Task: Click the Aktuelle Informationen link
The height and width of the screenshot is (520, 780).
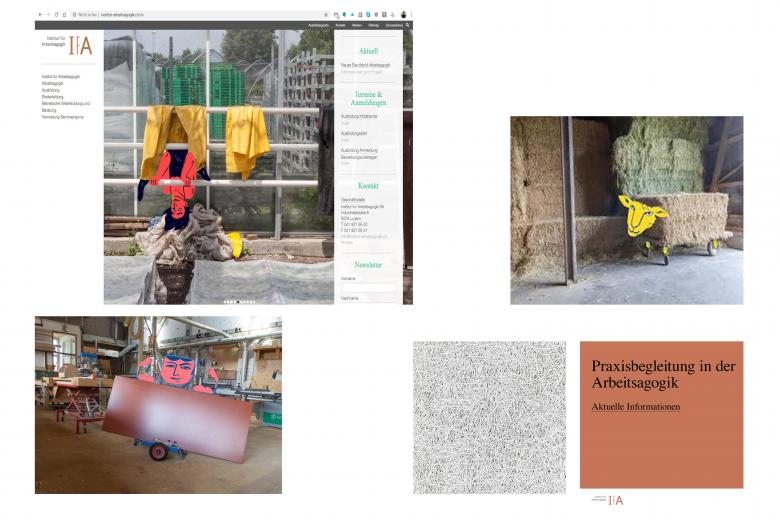Action: tap(635, 407)
